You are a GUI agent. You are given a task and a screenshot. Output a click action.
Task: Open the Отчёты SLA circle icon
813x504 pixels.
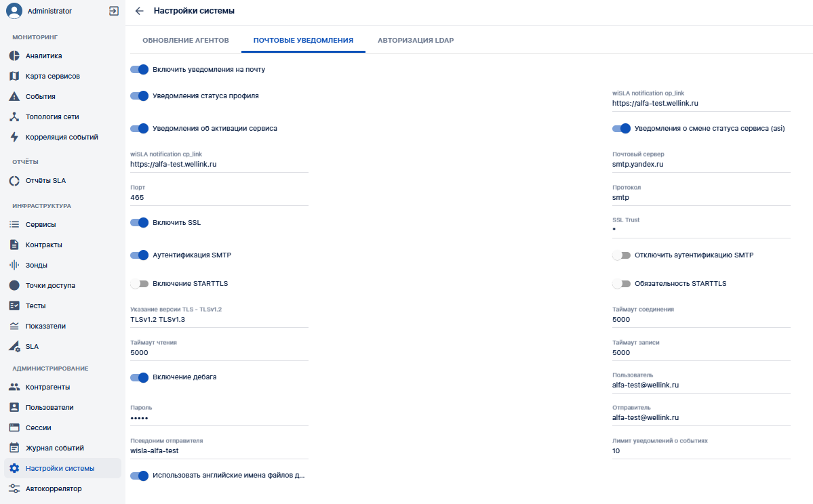point(14,181)
